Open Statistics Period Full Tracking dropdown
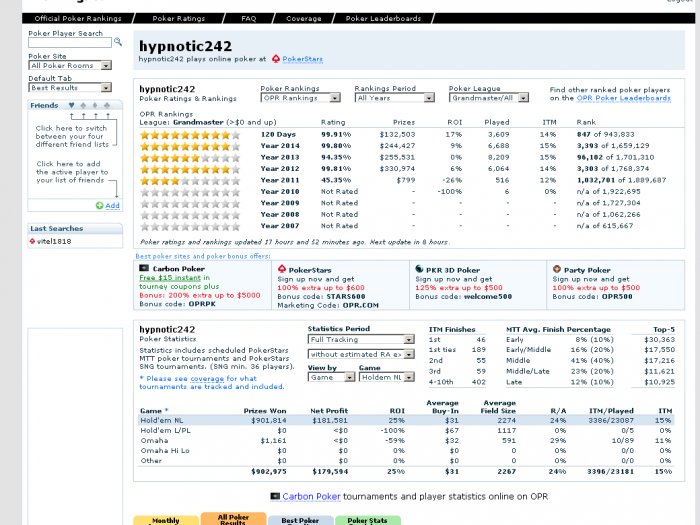This screenshot has height=525, width=700. (361, 339)
